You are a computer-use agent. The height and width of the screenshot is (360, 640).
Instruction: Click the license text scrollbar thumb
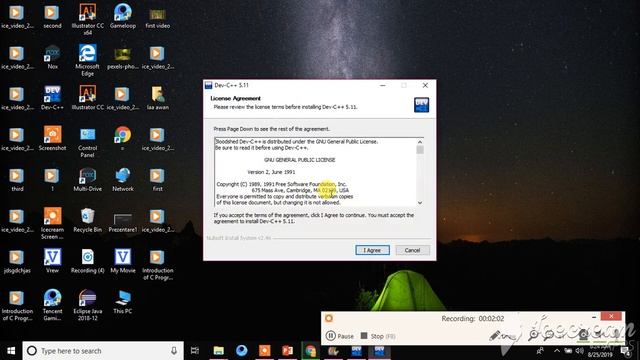420,150
